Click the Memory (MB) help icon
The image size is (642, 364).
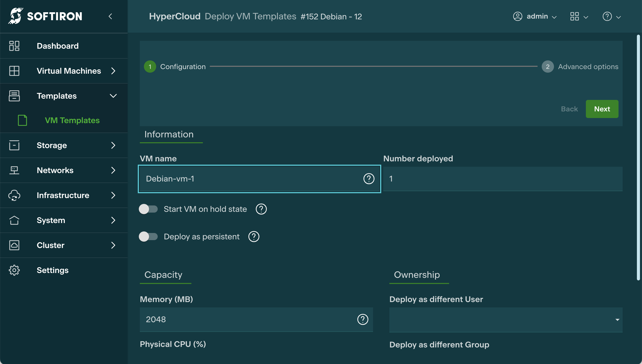point(363,319)
